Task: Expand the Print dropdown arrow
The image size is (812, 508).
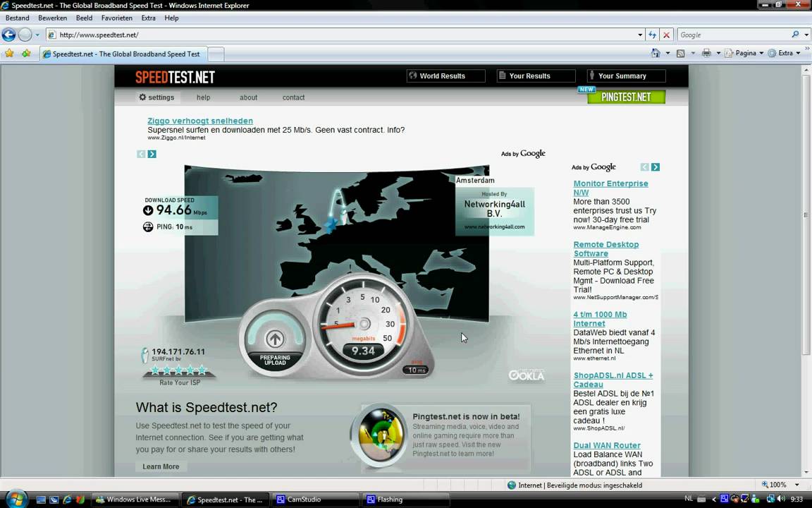Action: pos(718,53)
